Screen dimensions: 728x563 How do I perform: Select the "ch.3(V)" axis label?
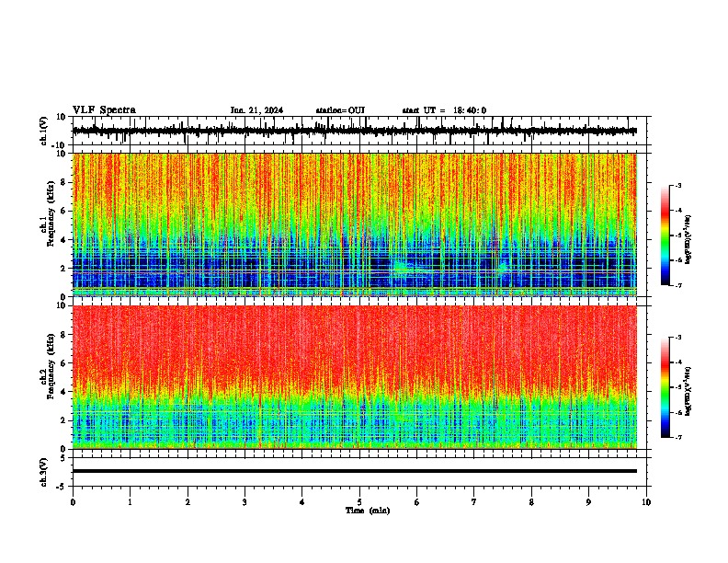click(x=44, y=473)
